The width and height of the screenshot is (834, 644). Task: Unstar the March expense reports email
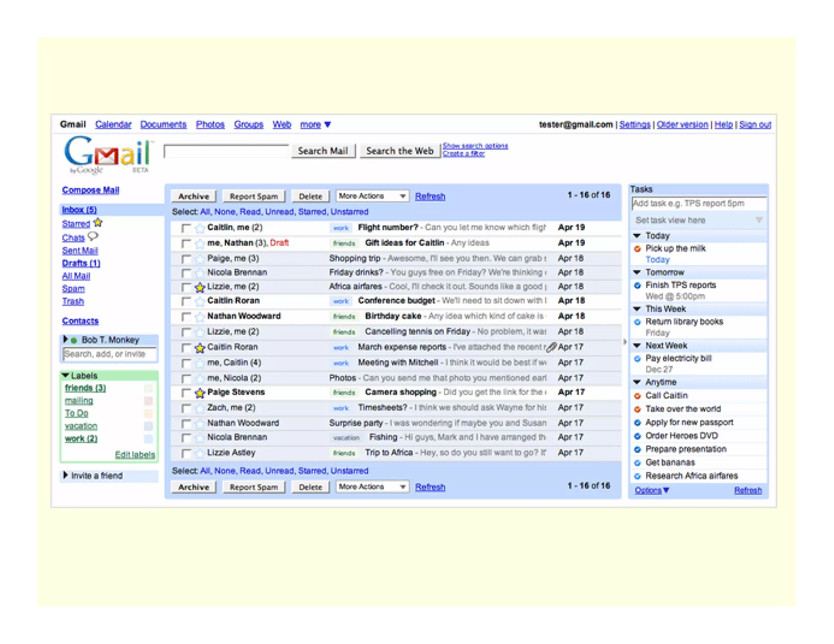pyautogui.click(x=200, y=348)
